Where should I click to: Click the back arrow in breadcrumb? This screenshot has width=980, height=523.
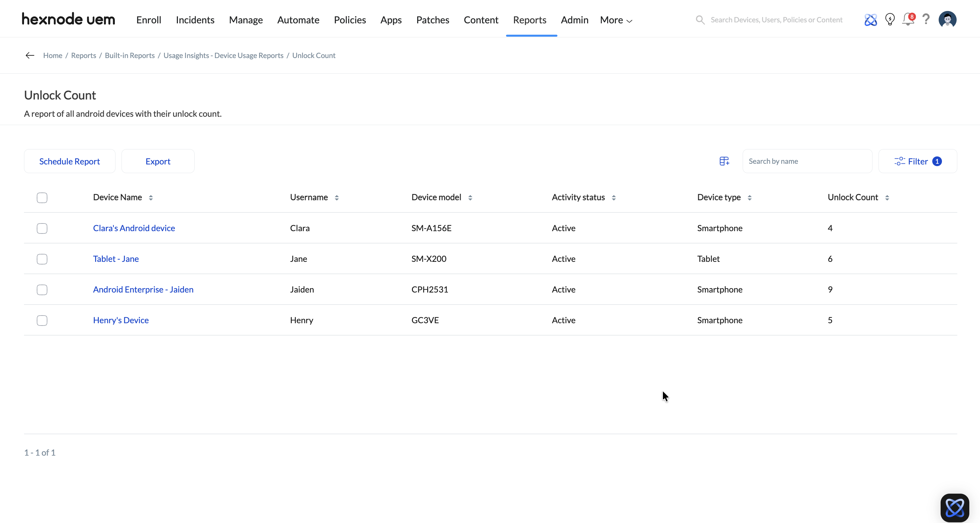point(30,55)
